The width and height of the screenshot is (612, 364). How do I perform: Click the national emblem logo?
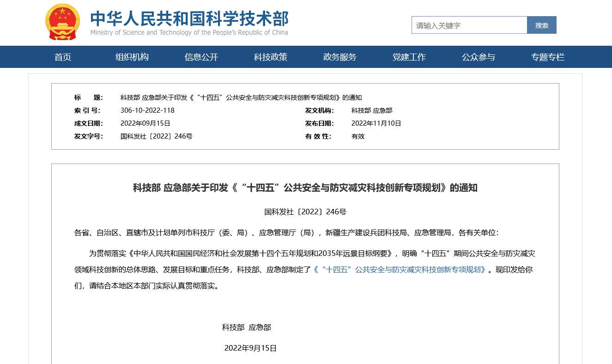[62, 22]
